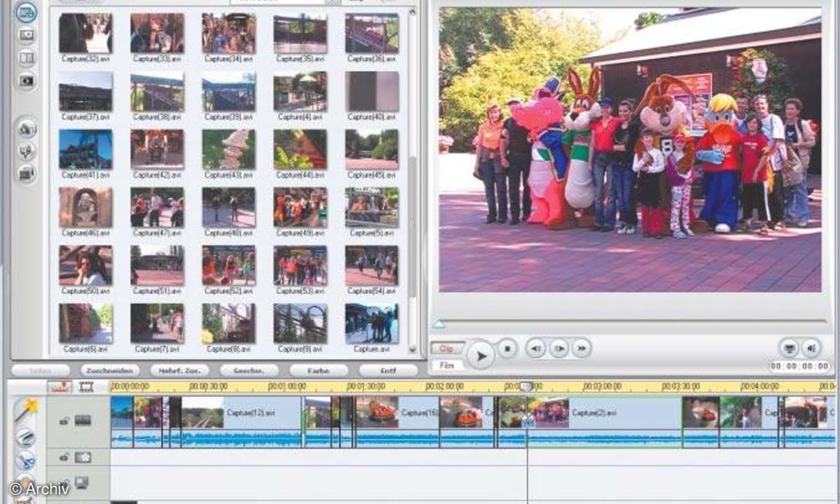Select the second timeline tool below the wand
The height and width of the screenshot is (504, 840).
[x=25, y=437]
